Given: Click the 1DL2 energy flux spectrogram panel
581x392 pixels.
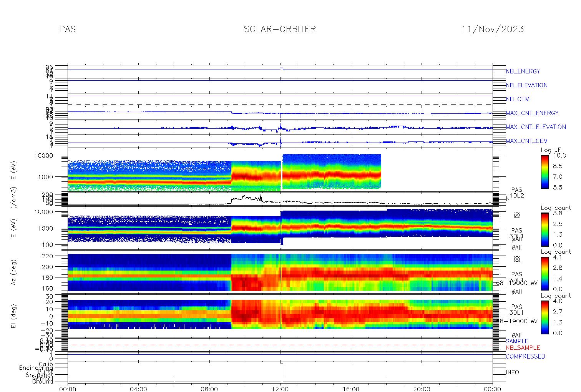Looking at the screenshot, I should 280,170.
